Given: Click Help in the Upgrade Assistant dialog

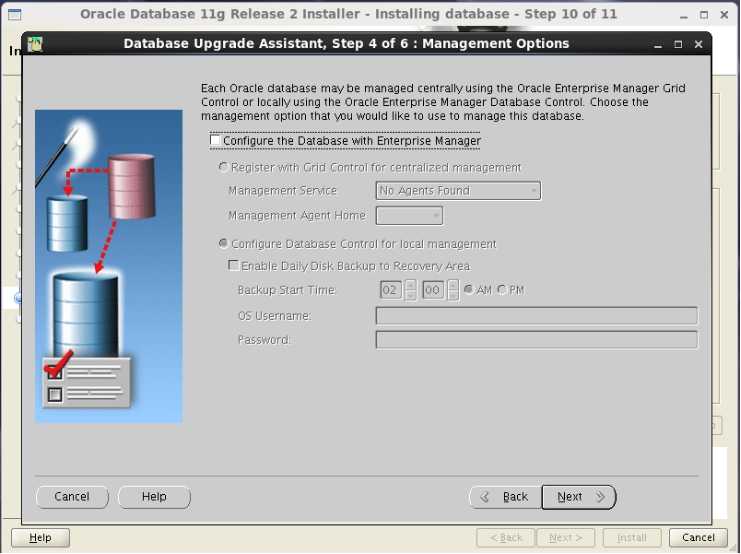Looking at the screenshot, I should (154, 497).
